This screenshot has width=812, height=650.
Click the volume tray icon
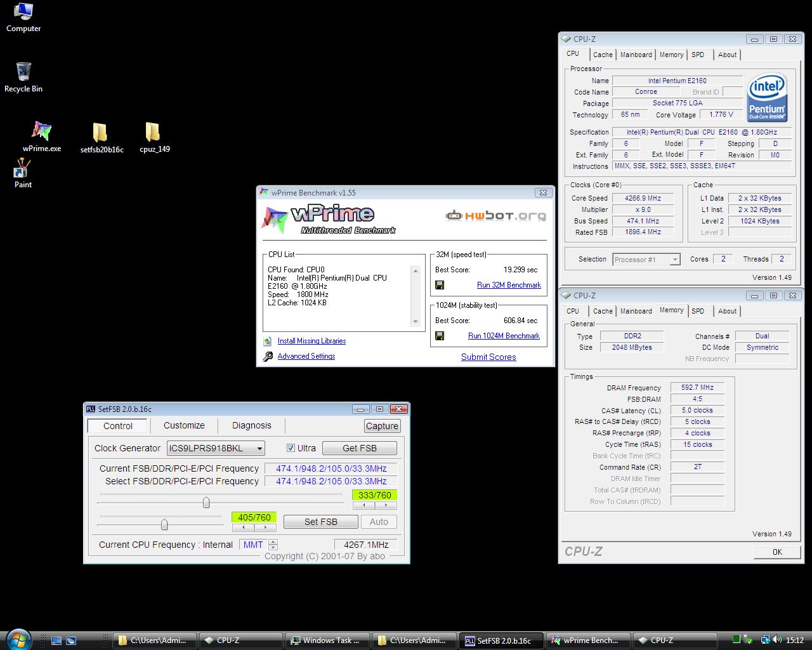tap(776, 640)
